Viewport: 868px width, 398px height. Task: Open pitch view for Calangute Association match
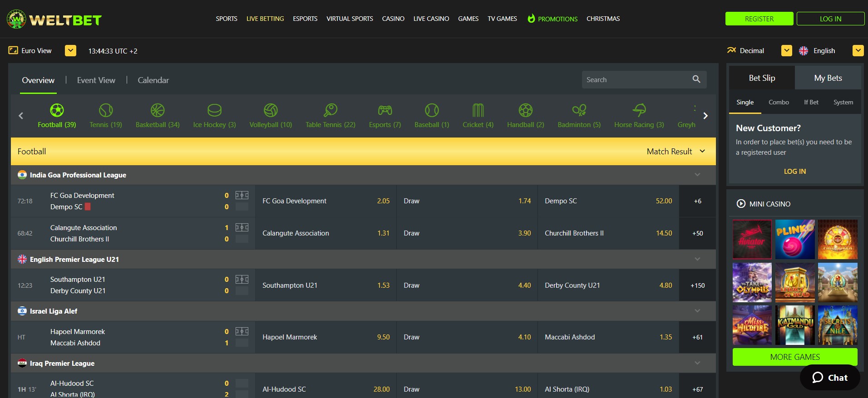point(242,227)
